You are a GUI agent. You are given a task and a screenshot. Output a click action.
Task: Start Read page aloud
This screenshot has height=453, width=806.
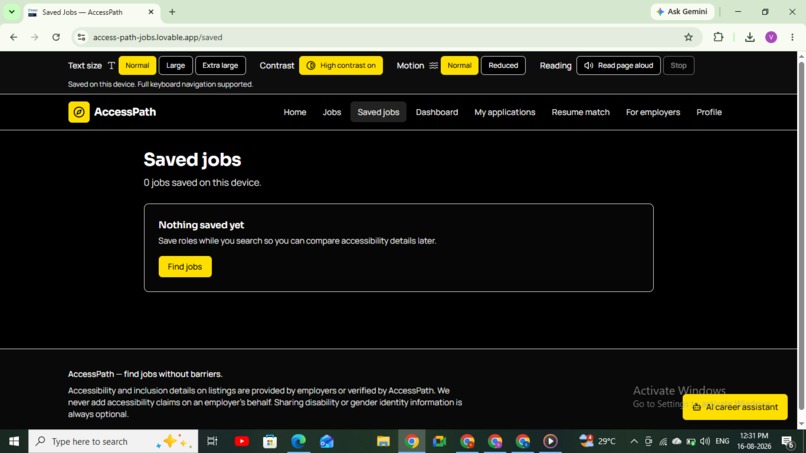coord(618,65)
